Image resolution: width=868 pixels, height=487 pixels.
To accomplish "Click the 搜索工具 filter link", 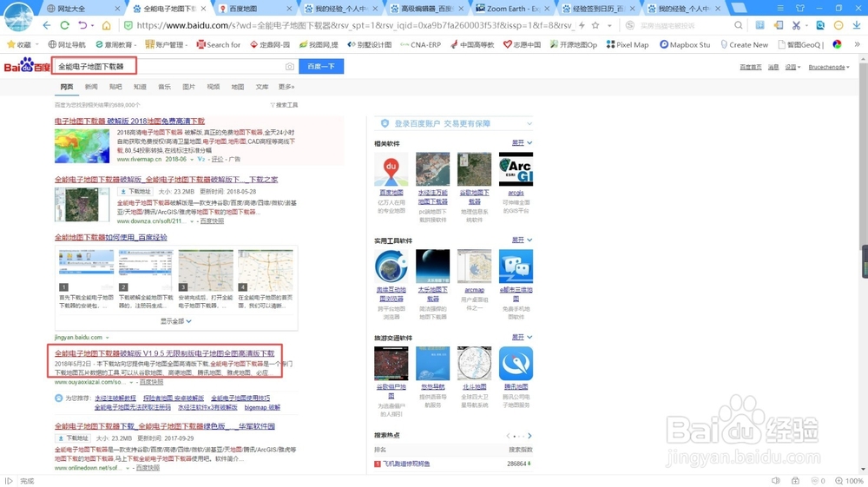I will click(284, 105).
